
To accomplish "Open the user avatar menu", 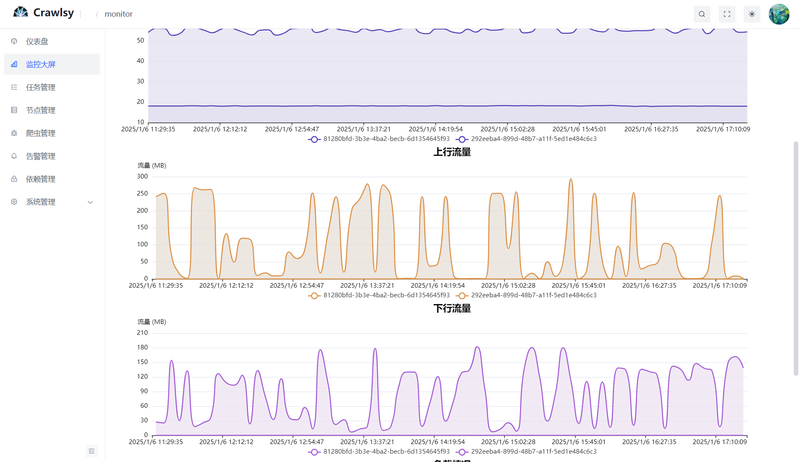I will pos(779,14).
